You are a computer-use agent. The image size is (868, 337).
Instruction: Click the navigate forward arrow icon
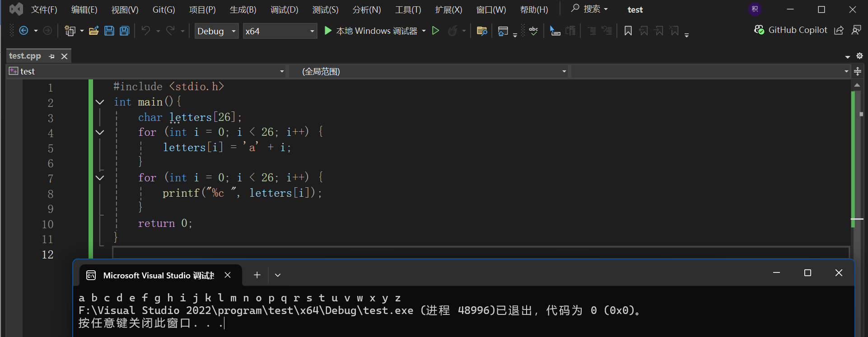[47, 31]
